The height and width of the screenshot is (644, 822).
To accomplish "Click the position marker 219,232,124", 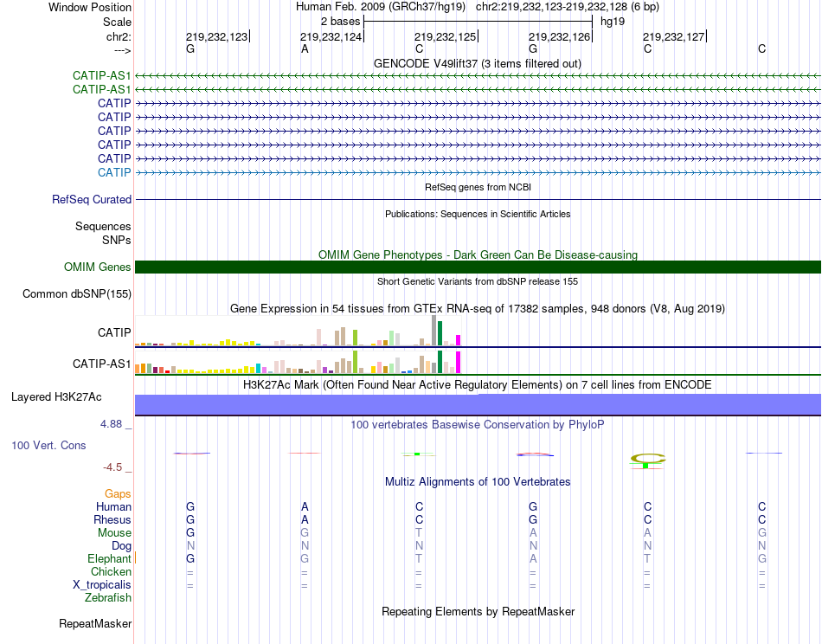I will 331,36.
